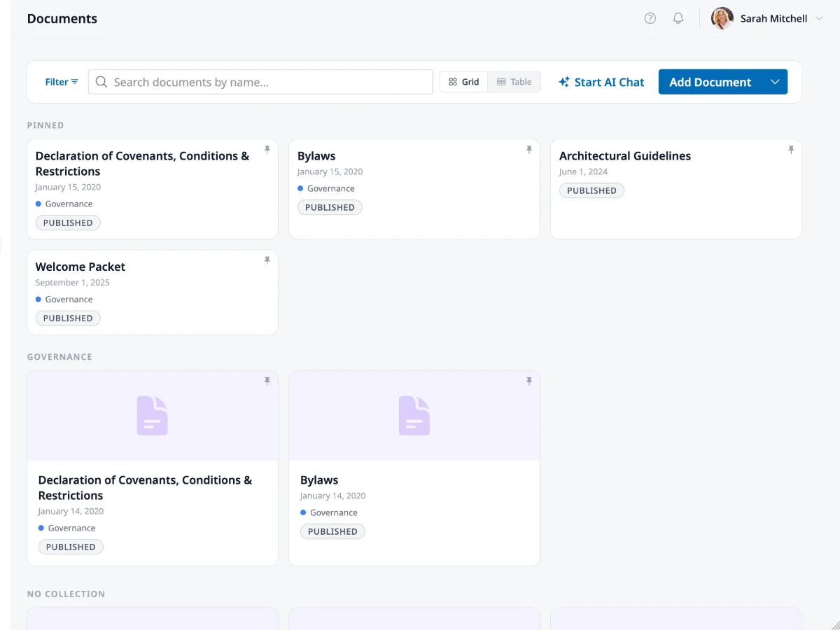The height and width of the screenshot is (630, 840).
Task: Click Sarah Mitchell's profile avatar
Action: [722, 18]
